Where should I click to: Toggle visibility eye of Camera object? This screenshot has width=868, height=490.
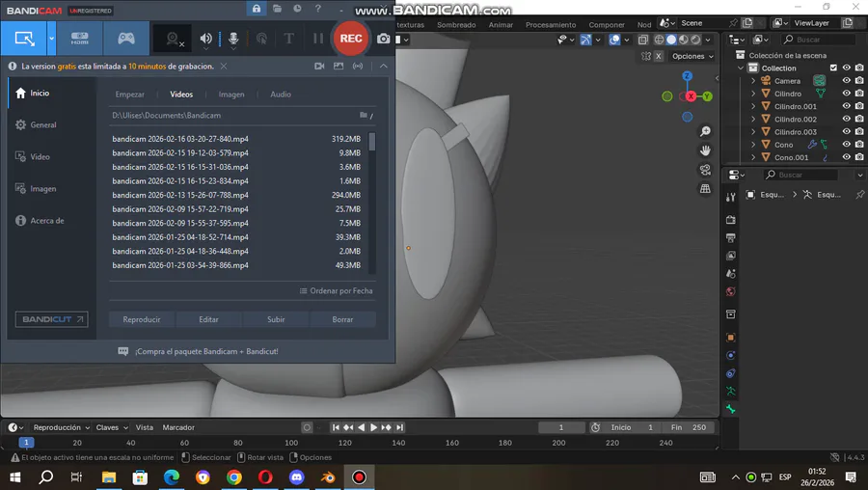point(847,81)
